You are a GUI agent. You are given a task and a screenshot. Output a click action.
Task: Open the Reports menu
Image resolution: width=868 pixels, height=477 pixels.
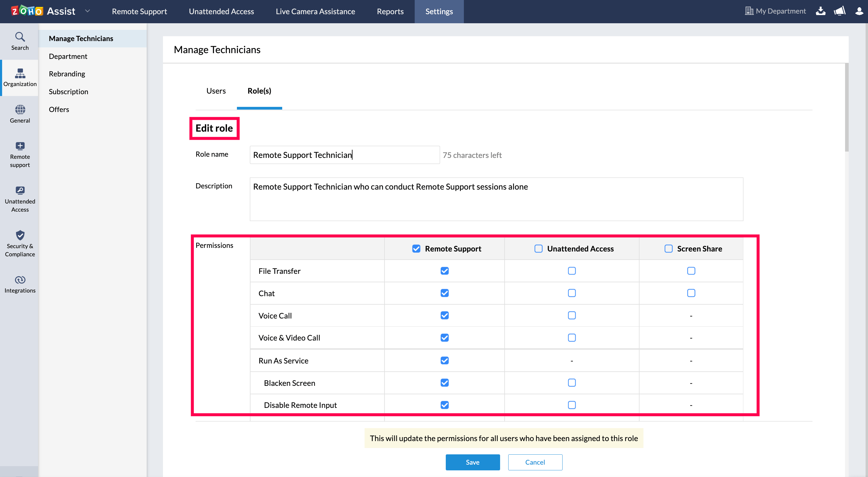(x=390, y=11)
